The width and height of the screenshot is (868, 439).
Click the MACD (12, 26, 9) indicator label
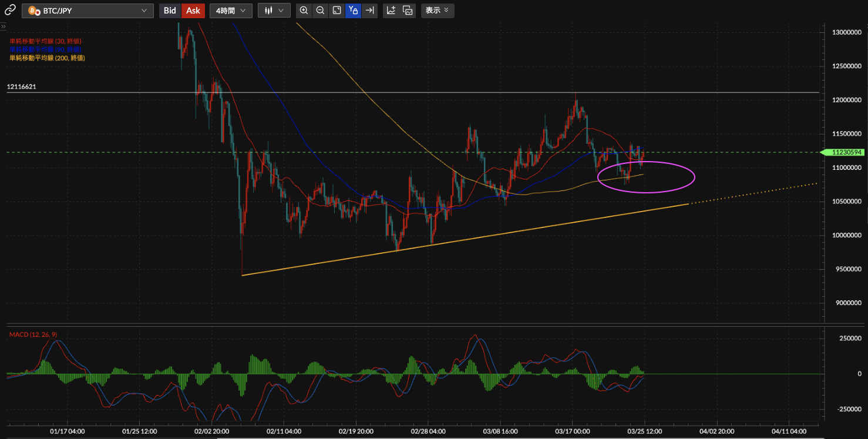[33, 334]
